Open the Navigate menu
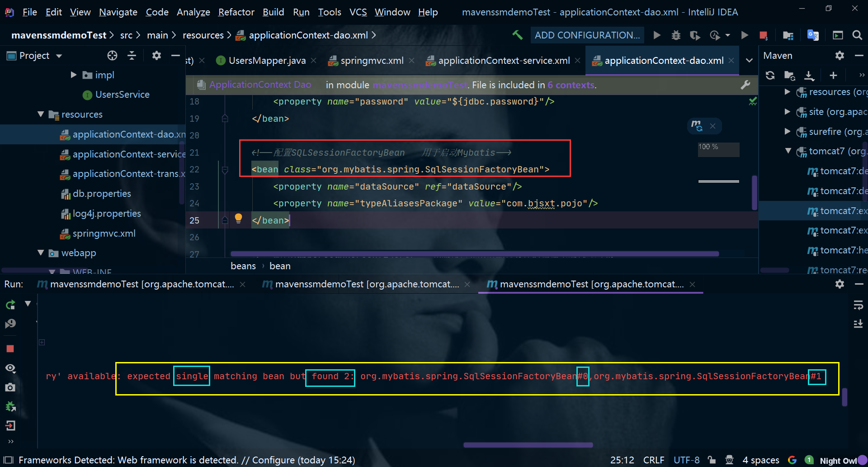The width and height of the screenshot is (868, 467). point(118,12)
